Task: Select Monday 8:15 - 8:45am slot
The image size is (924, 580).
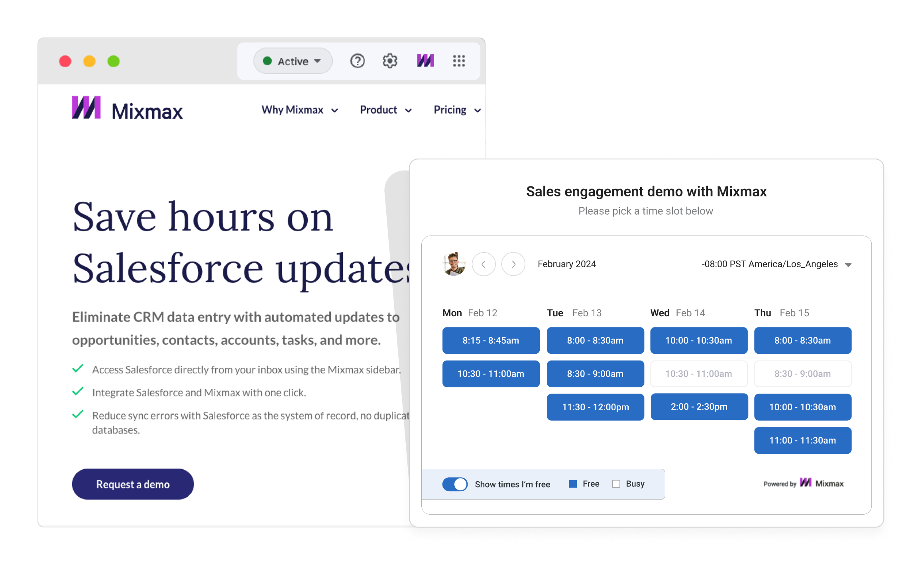Action: (491, 340)
